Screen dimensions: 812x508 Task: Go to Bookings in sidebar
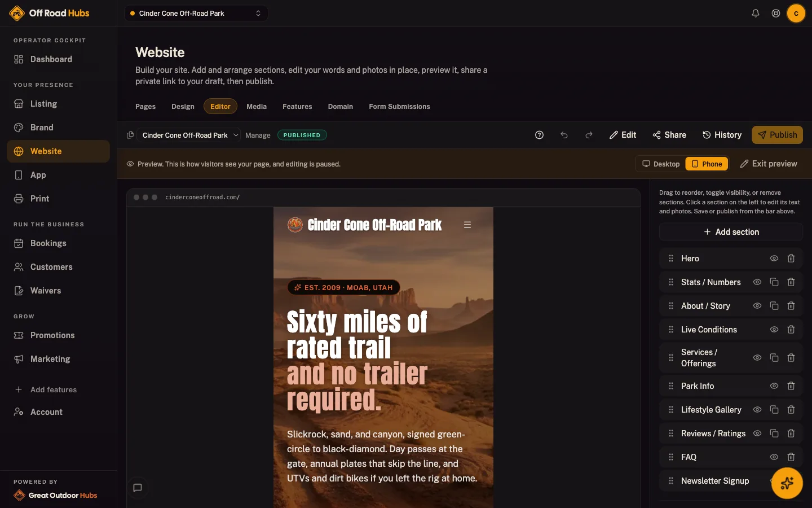(58, 243)
